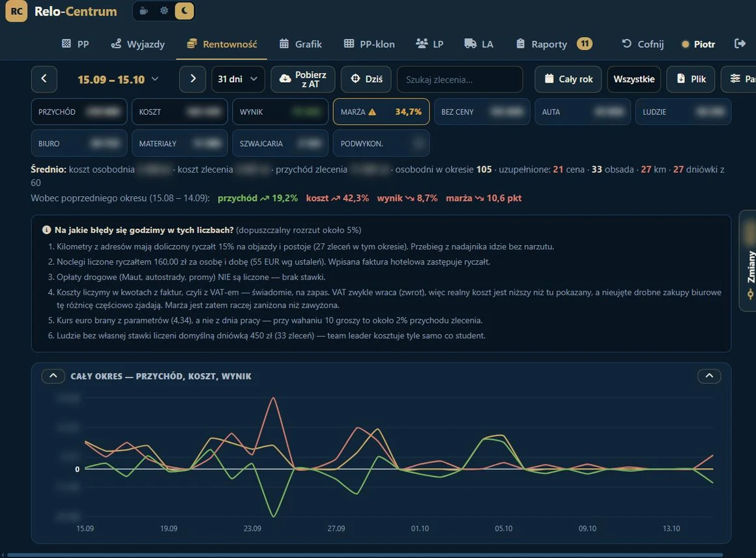Open the Grafik calendar tab

click(x=300, y=44)
